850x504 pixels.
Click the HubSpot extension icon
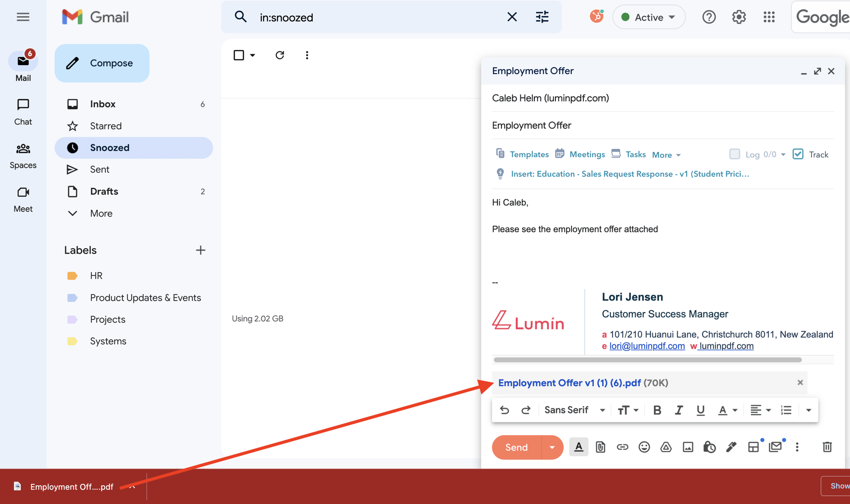click(596, 16)
